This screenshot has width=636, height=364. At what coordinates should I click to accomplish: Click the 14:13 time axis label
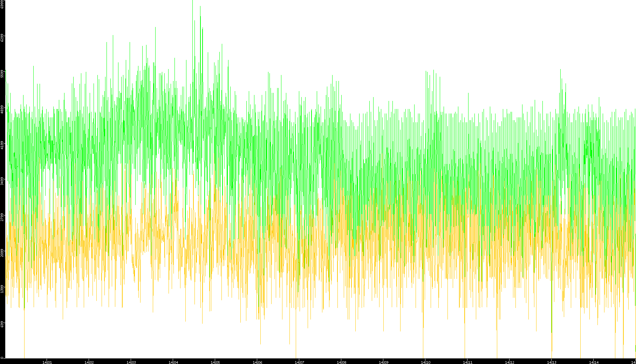[x=552, y=362]
